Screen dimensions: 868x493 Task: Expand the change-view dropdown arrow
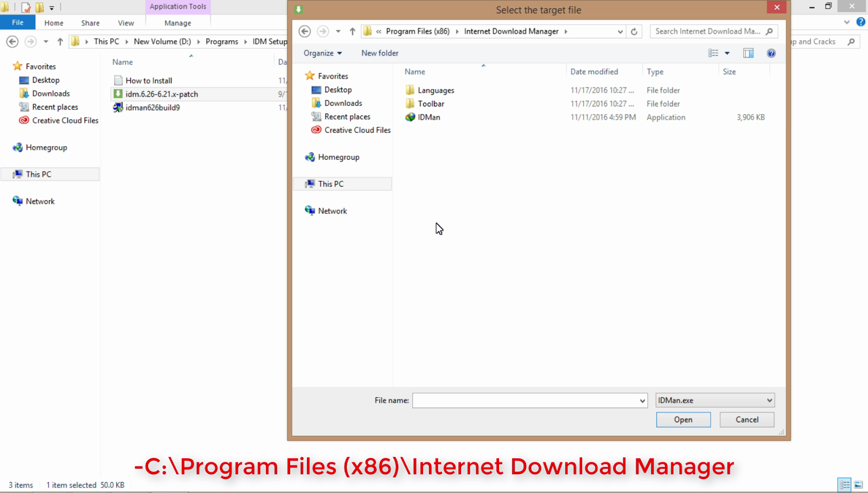727,53
